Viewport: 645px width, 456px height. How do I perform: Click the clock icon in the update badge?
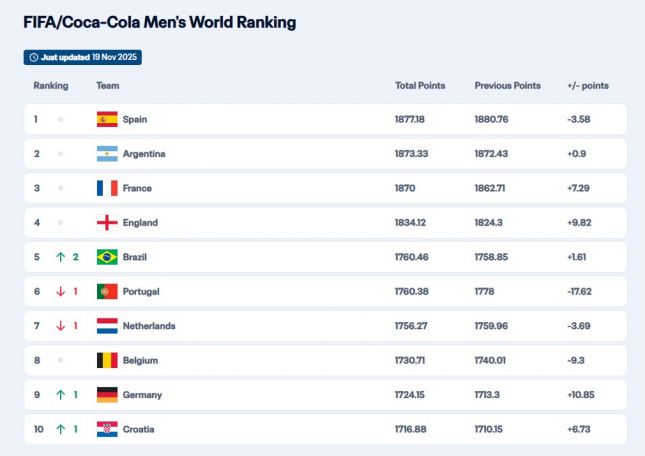(33, 58)
